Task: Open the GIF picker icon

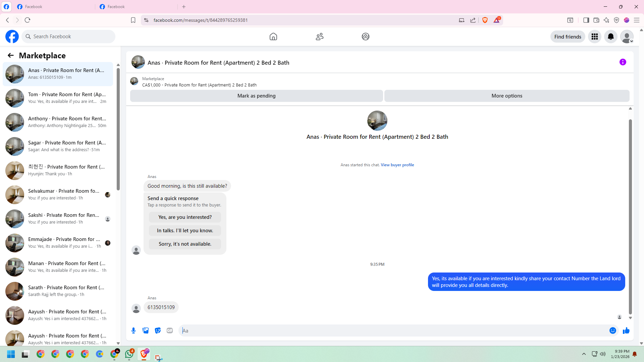Action: click(170, 330)
